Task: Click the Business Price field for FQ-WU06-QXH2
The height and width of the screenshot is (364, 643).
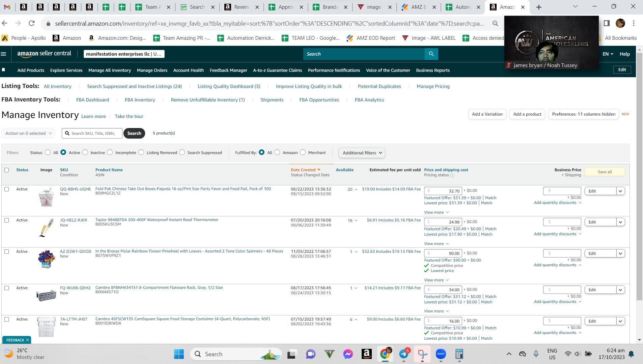Action: click(x=562, y=290)
